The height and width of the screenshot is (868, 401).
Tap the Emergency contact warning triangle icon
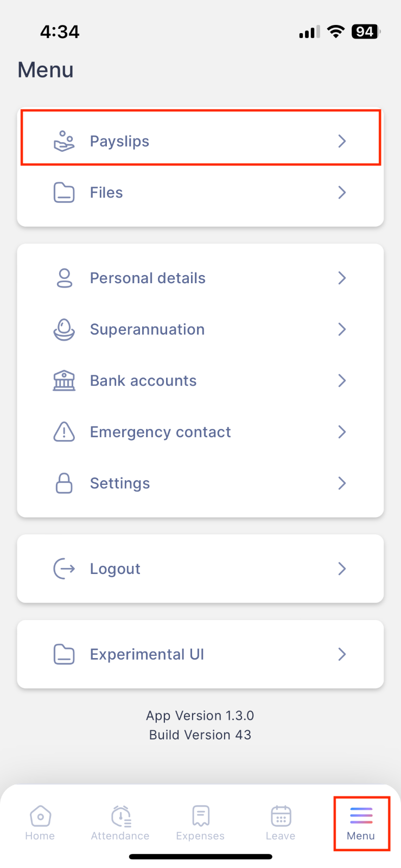64,432
